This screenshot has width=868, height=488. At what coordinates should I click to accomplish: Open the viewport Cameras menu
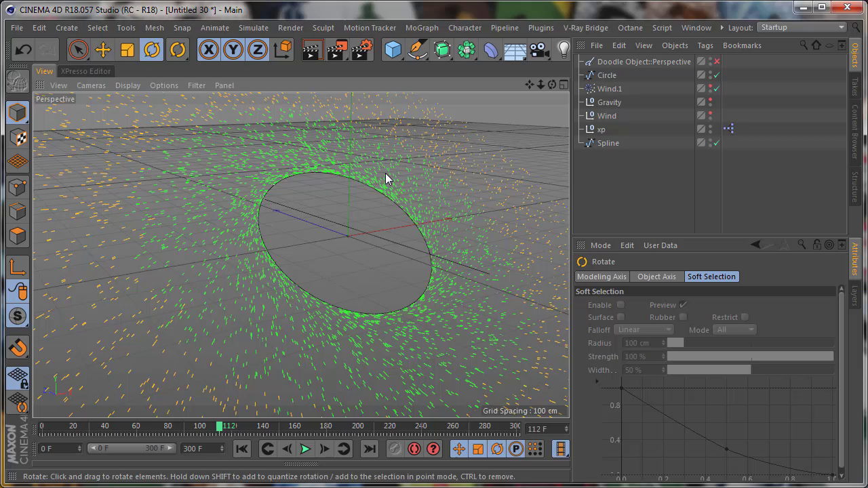pyautogui.click(x=91, y=85)
